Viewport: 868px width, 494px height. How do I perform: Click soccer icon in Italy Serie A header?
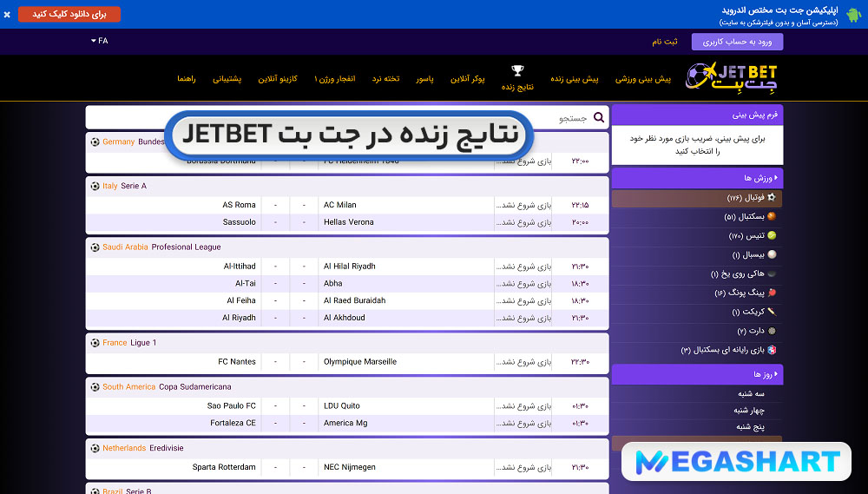coord(95,186)
